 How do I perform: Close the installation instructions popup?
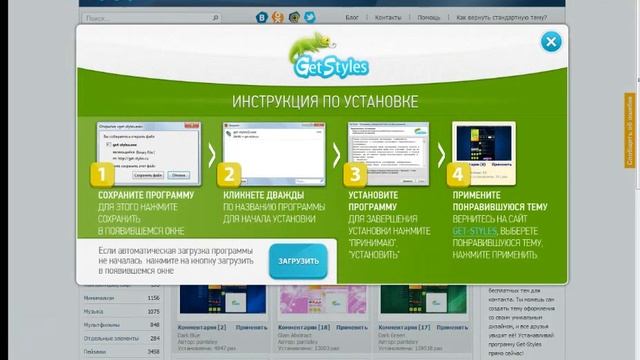tap(551, 42)
